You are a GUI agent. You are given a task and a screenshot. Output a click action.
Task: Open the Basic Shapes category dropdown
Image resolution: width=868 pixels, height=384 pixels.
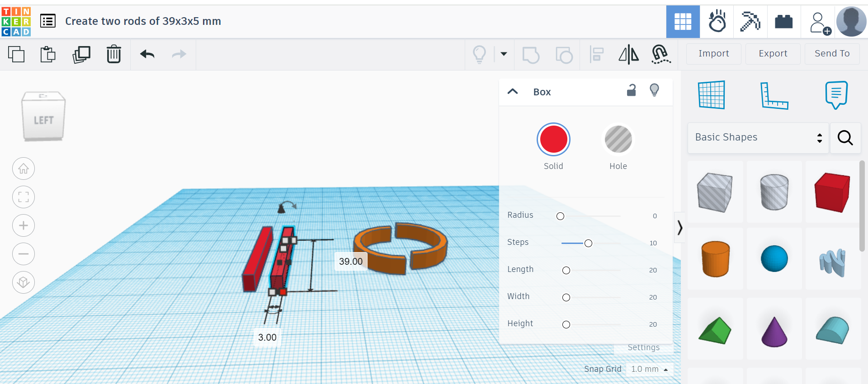(x=758, y=137)
